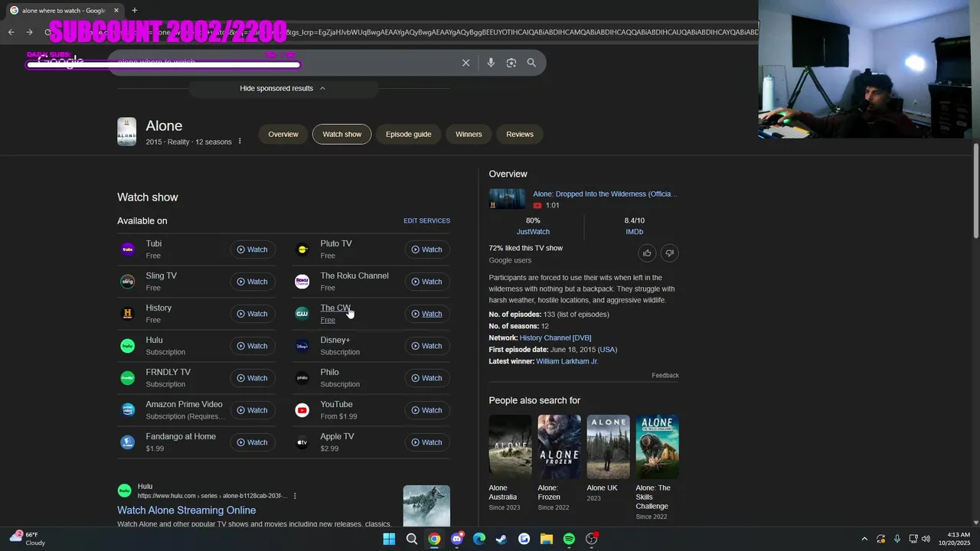Click the Hulu result wolf thumbnail

click(x=426, y=506)
